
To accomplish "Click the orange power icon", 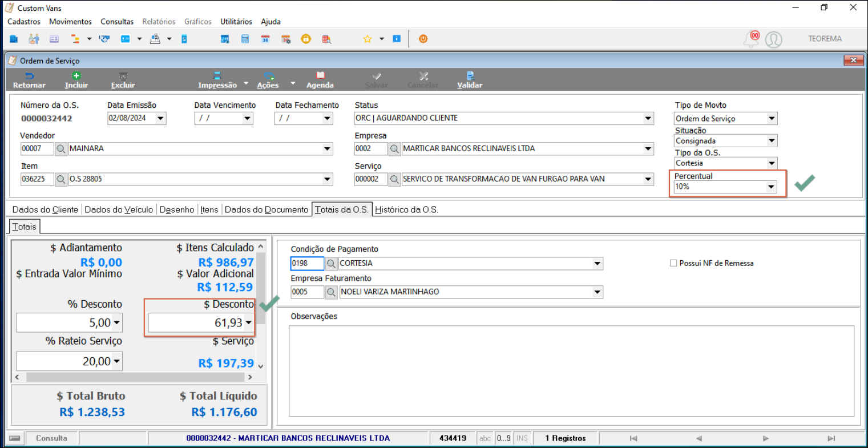I will [x=423, y=39].
